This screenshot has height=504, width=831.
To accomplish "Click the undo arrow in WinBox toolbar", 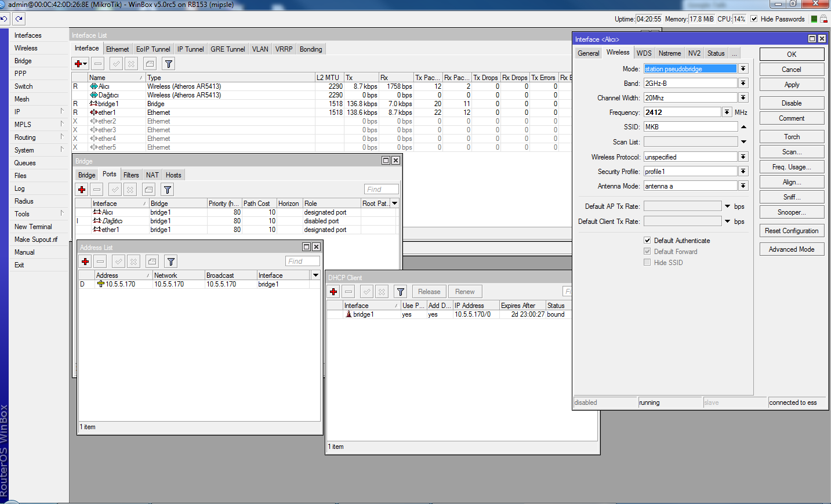I will pos(3,19).
